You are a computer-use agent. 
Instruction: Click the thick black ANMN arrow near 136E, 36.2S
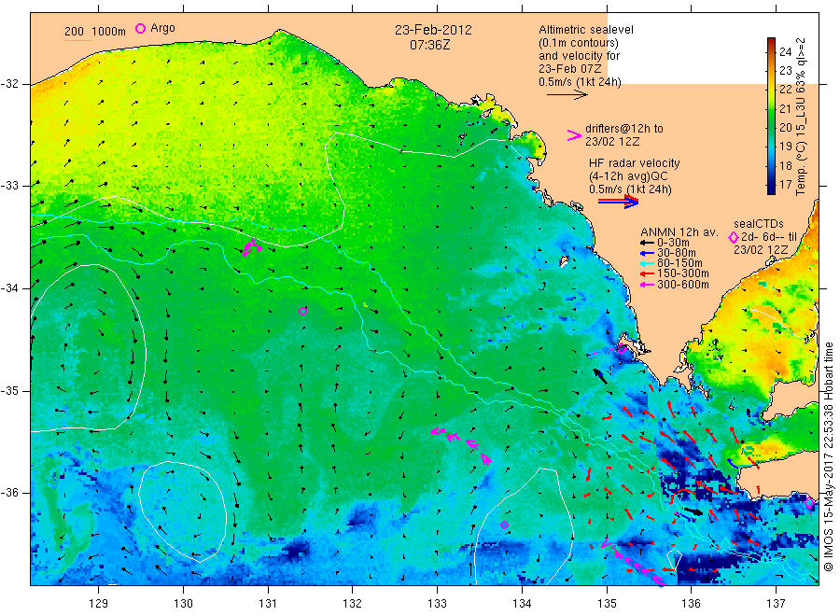pyautogui.click(x=693, y=511)
